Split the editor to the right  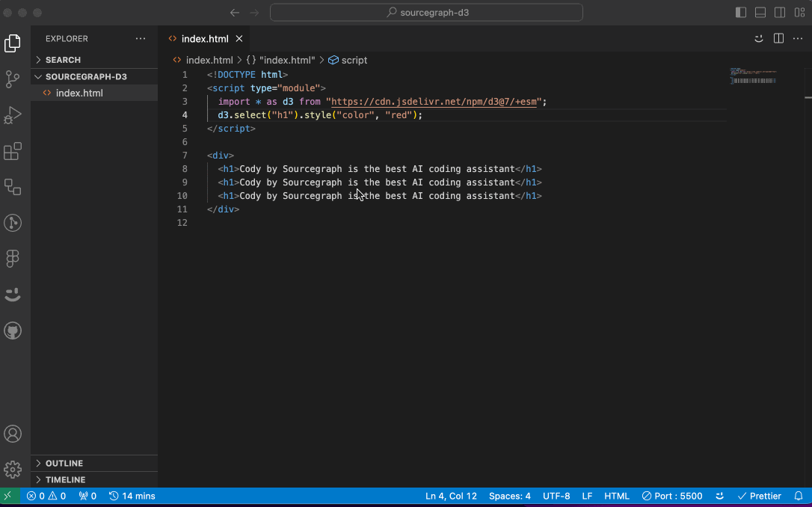(x=778, y=38)
